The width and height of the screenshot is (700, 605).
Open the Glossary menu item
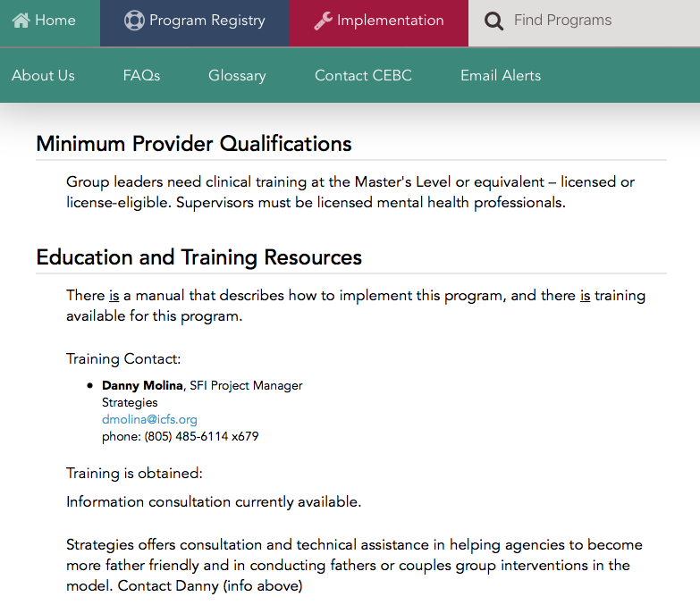237,76
